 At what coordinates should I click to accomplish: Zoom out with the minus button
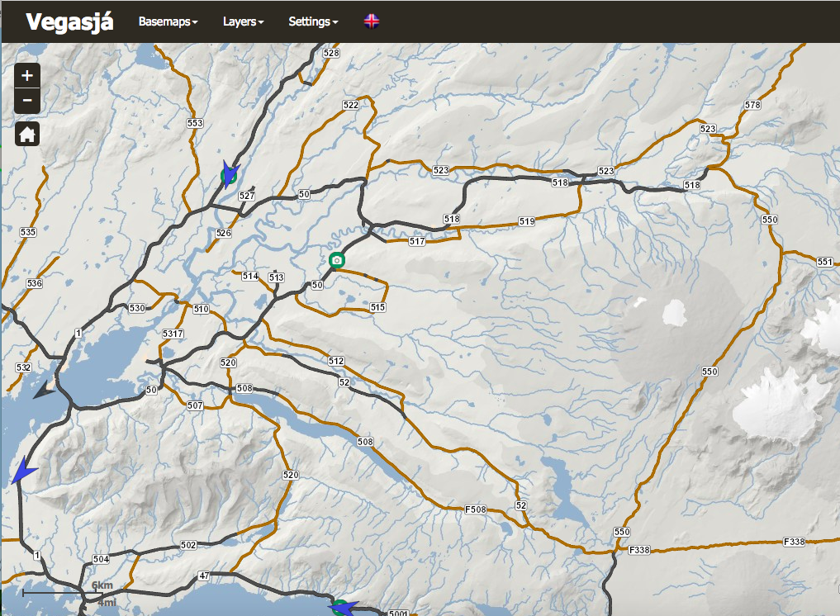coord(26,101)
